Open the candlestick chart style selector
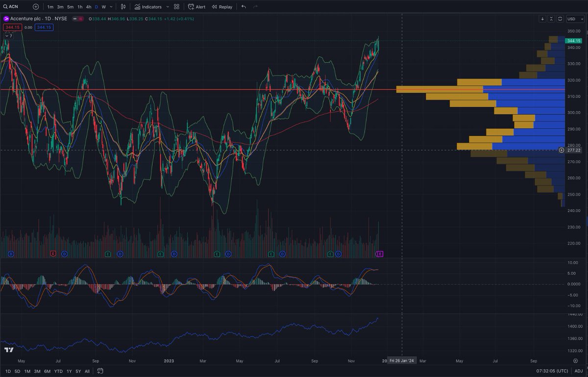Viewport: 588px width, 377px height. [x=123, y=7]
